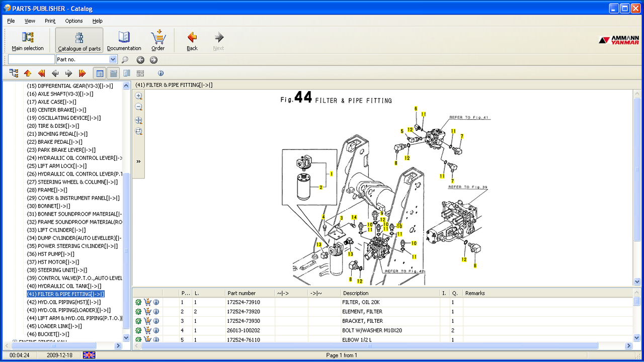Viewport: 644px width, 362px height.
Task: Show info for FILTER, OIL 20K row
Action: pos(156,302)
